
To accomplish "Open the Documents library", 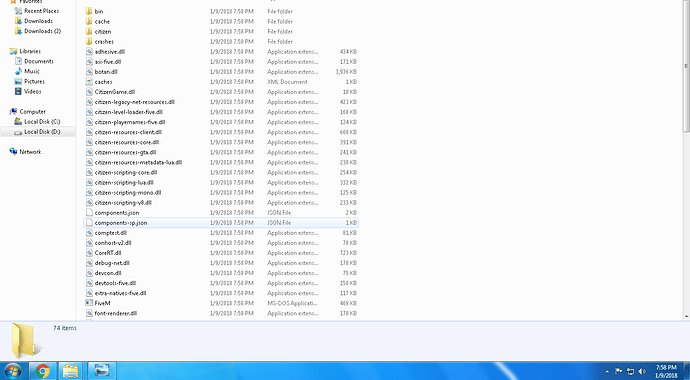I will tap(39, 62).
